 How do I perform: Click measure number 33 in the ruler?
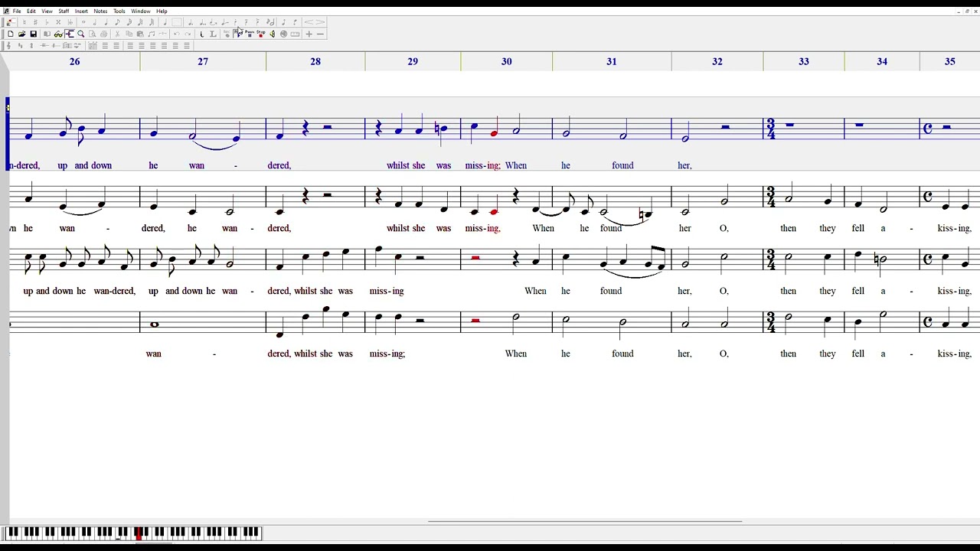[x=804, y=61]
